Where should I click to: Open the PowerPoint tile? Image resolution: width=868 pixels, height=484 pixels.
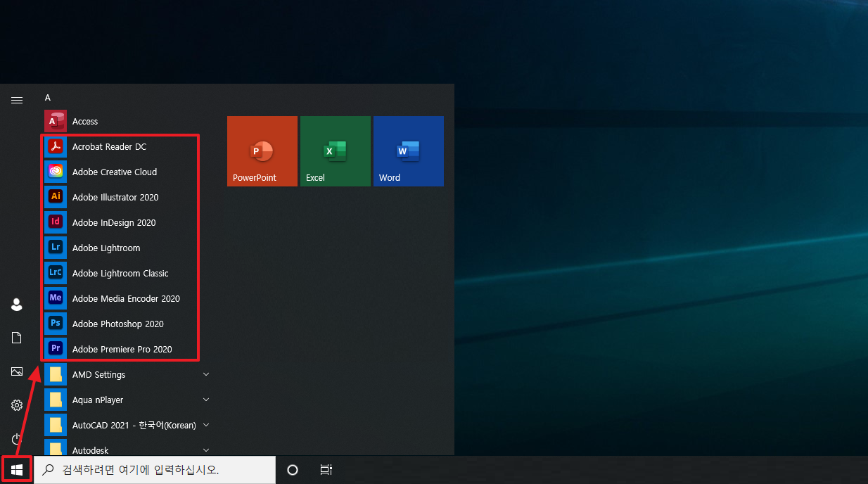262,151
